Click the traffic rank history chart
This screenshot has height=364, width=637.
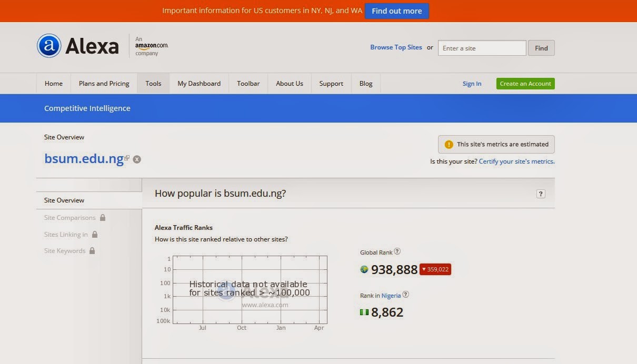(x=250, y=290)
